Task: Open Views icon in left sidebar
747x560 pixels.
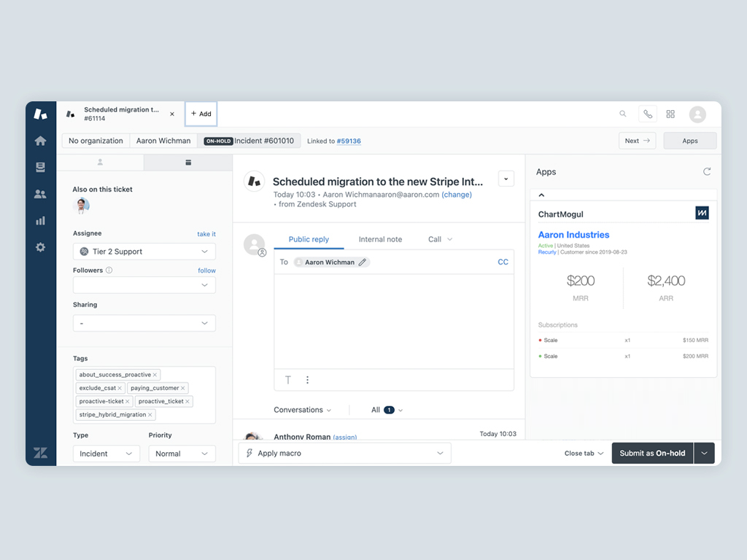Action: [40, 167]
